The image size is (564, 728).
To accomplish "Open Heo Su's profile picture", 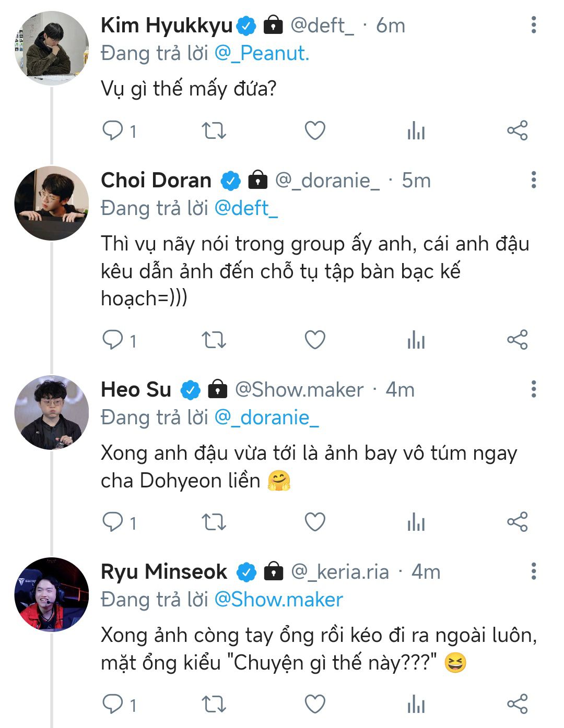I will point(52,412).
